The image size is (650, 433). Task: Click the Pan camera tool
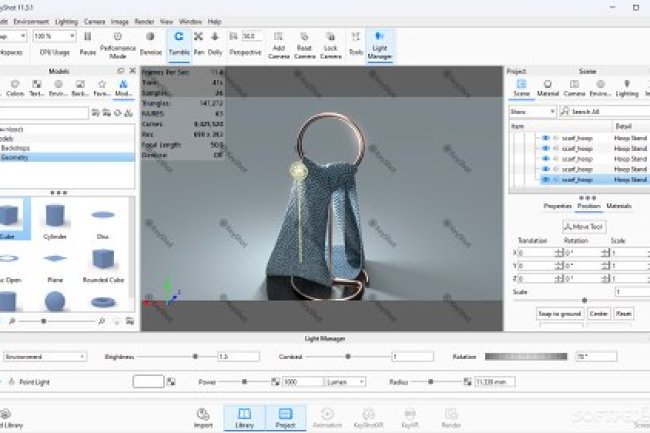point(200,42)
